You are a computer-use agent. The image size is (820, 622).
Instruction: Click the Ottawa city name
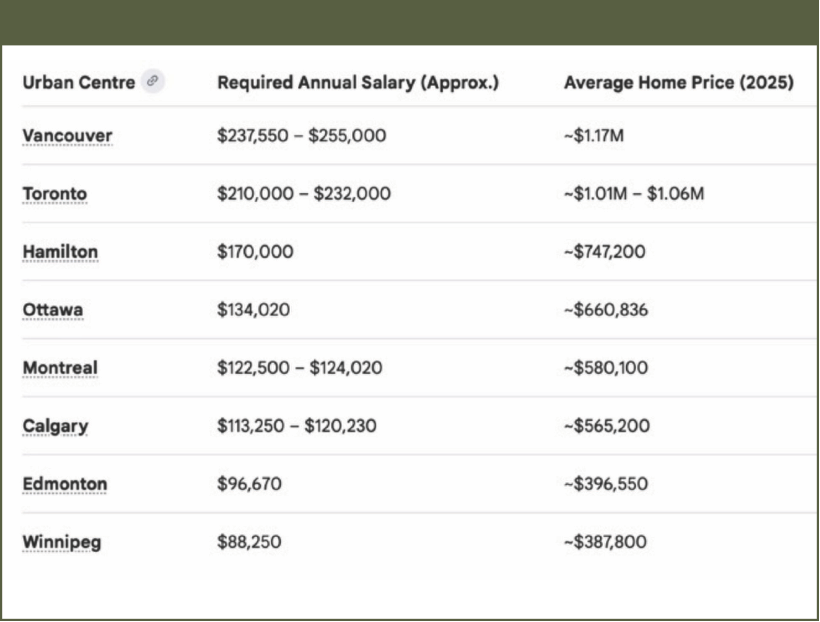[x=53, y=310]
